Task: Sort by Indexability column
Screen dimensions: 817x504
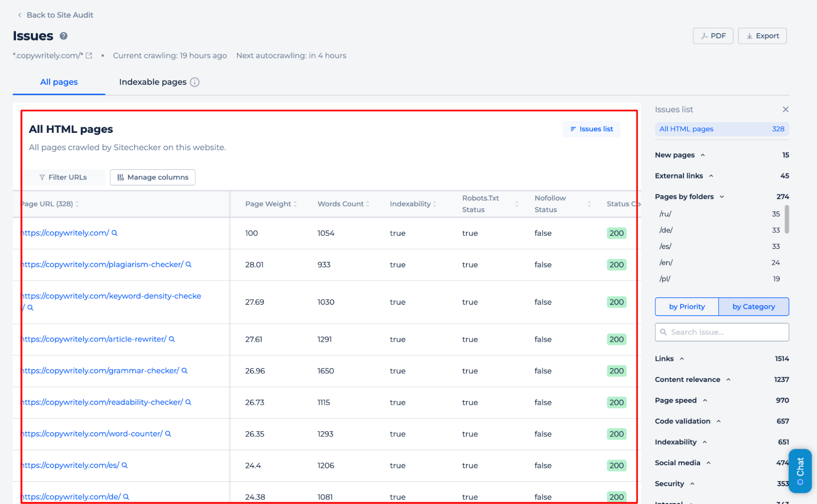Action: coord(434,204)
